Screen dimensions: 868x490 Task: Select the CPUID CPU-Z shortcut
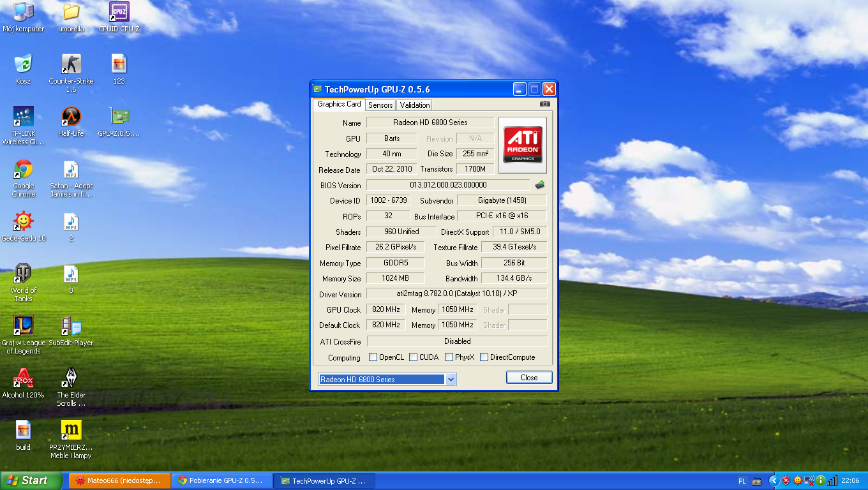click(119, 18)
